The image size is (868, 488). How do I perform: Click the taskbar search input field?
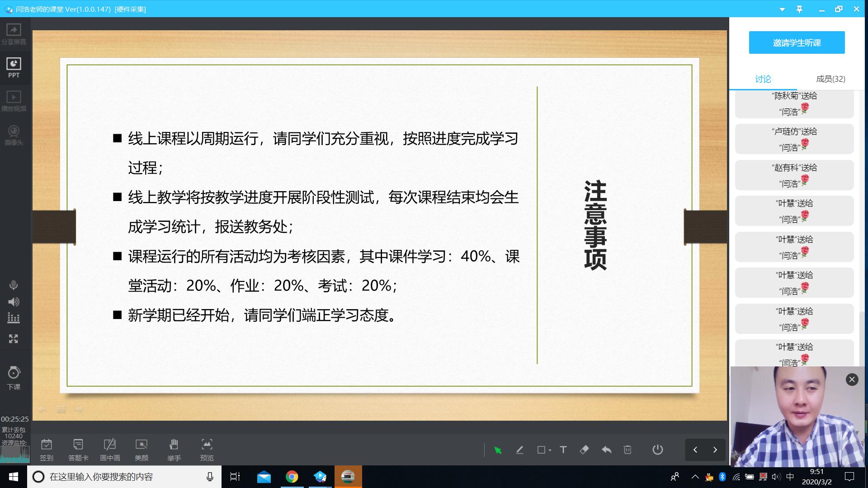124,477
